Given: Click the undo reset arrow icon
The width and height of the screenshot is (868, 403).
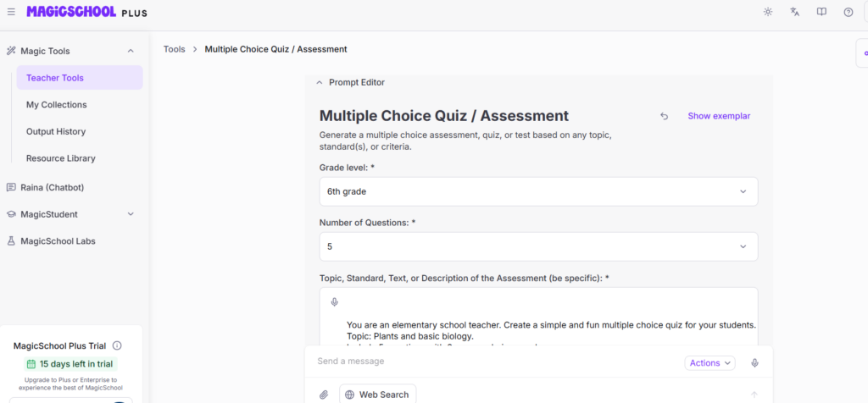Looking at the screenshot, I should tap(664, 116).
